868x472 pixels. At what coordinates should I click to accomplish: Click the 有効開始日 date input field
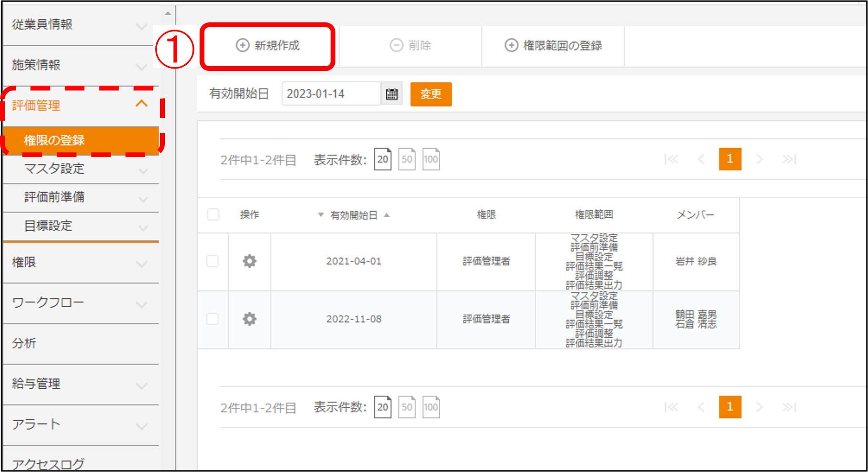331,94
